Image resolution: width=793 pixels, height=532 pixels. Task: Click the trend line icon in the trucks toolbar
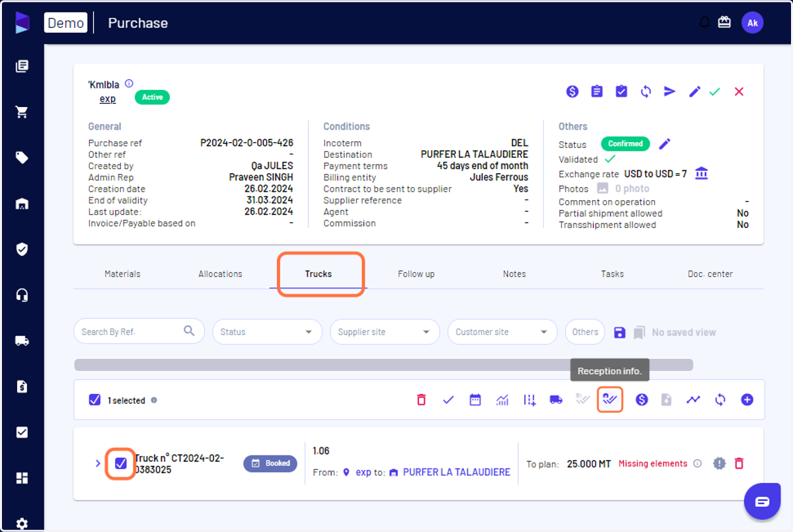point(693,399)
